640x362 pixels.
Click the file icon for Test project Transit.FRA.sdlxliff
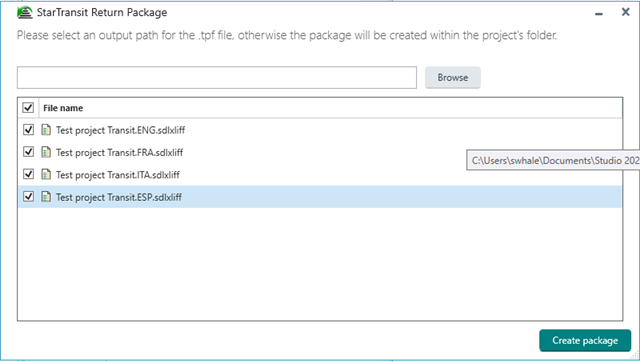point(46,152)
